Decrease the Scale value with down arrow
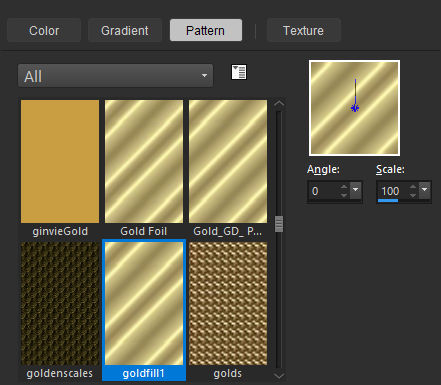 [x=413, y=195]
